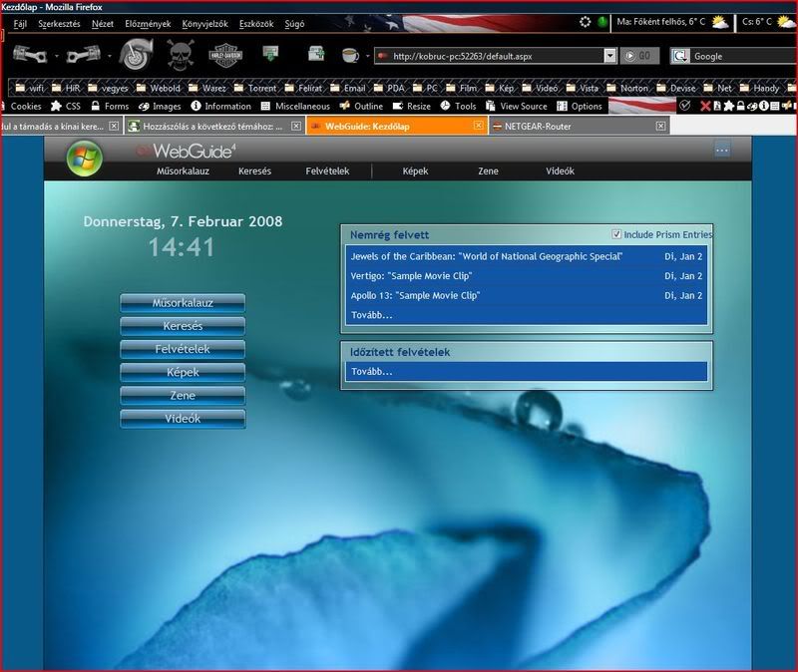Click Tovább under Időzített felvételek
Screen dimensions: 798x672
372,371
